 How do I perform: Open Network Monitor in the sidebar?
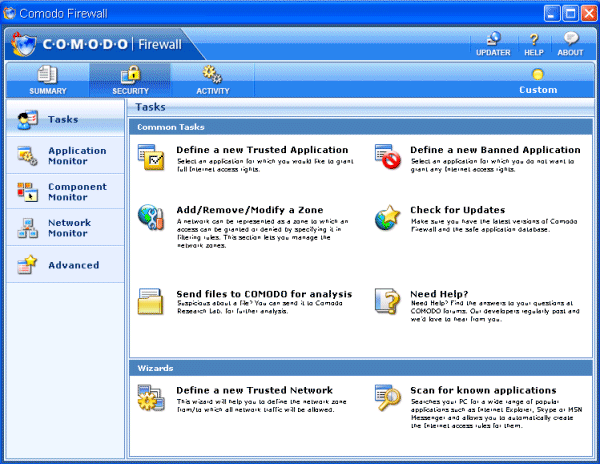(65, 228)
